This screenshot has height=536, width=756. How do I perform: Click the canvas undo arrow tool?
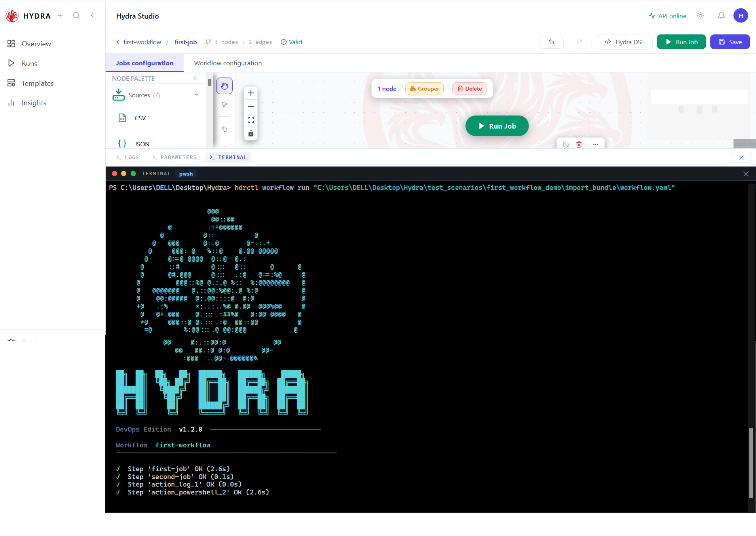coord(224,129)
